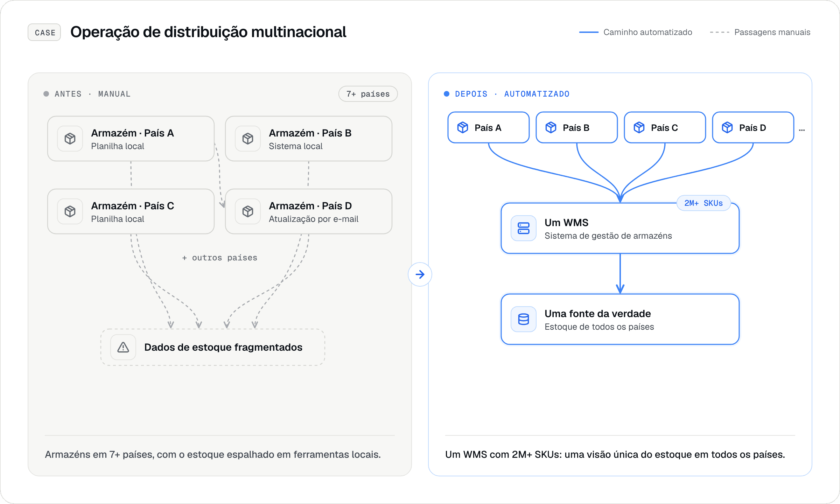The width and height of the screenshot is (840, 504).
Task: Click the 7+ países pill
Action: (x=368, y=94)
